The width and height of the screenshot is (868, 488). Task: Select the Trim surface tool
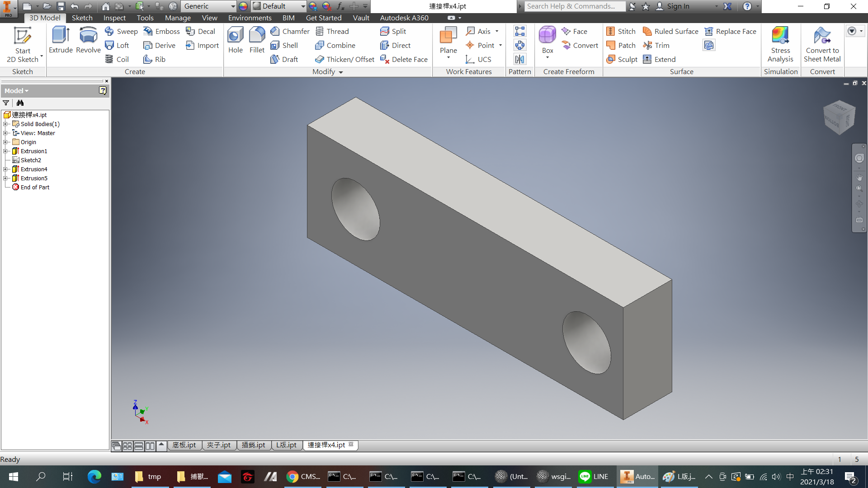coord(656,45)
